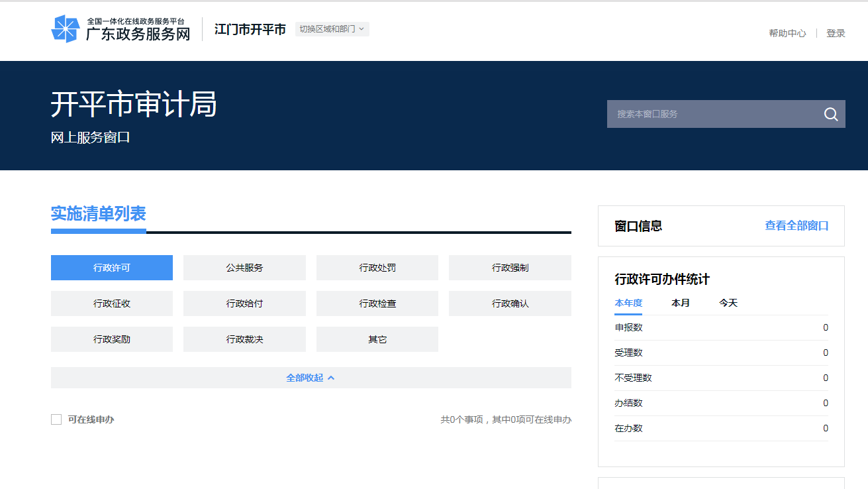Filter by the 行政检查 category
Screen dimensions: 868x489
[x=377, y=303]
